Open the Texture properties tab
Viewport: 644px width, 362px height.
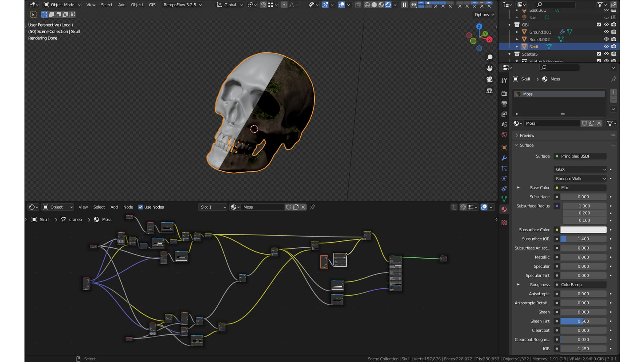504,223
